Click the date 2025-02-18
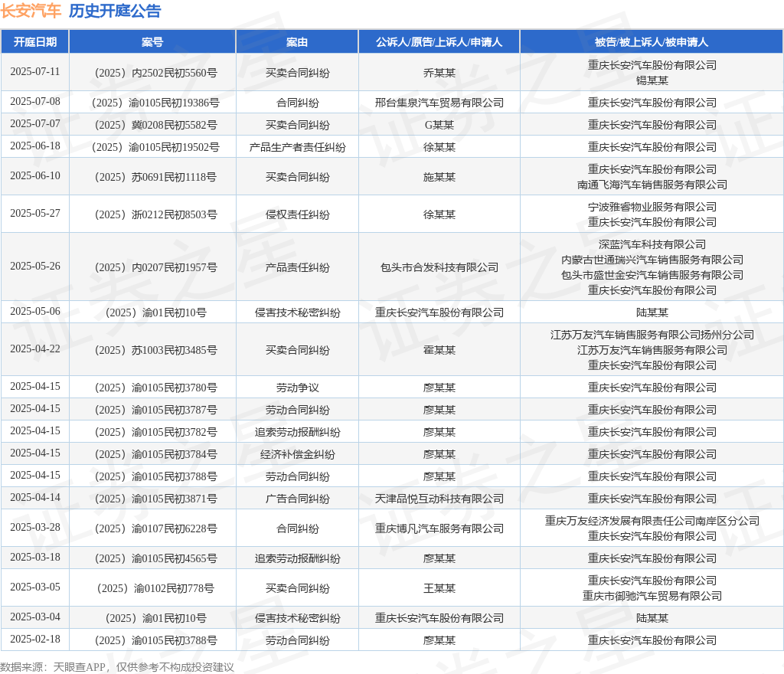This screenshot has width=784, height=674. click(35, 639)
